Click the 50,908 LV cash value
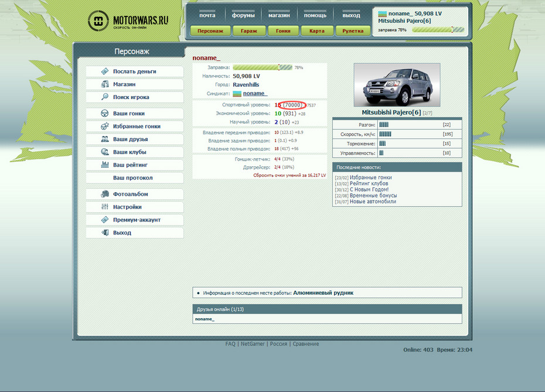Viewport: 545px width, 392px height. (246, 76)
